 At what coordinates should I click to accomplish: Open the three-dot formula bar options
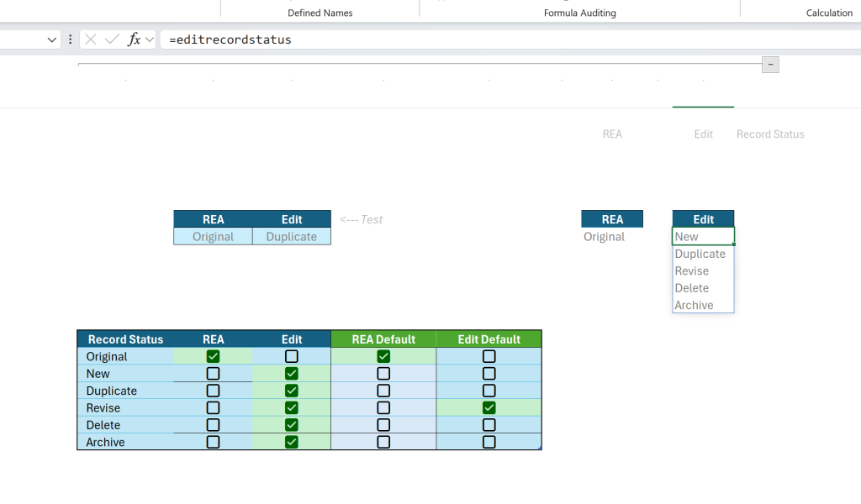coord(70,39)
